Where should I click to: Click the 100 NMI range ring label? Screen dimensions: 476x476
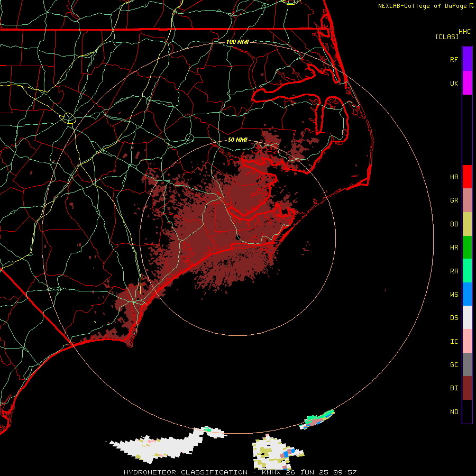(x=237, y=42)
